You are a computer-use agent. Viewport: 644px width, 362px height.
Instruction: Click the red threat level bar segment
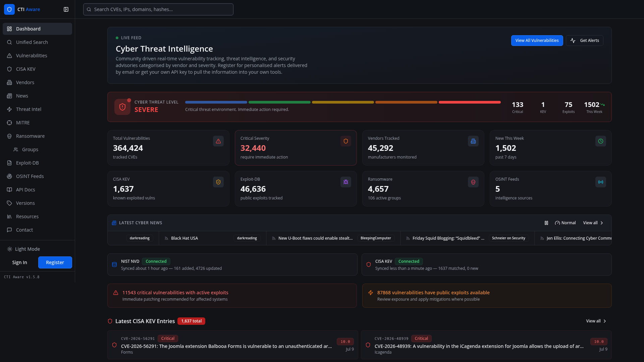pos(470,102)
